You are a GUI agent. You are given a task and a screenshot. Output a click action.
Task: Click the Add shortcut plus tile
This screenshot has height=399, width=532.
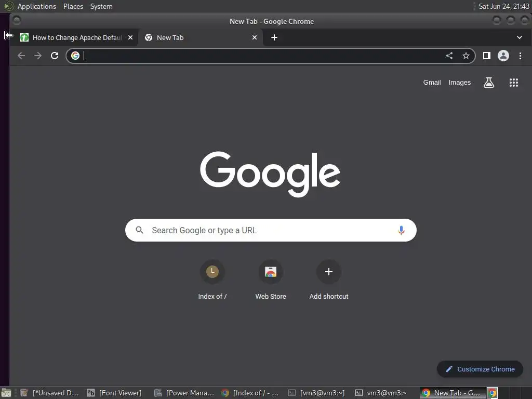(329, 280)
